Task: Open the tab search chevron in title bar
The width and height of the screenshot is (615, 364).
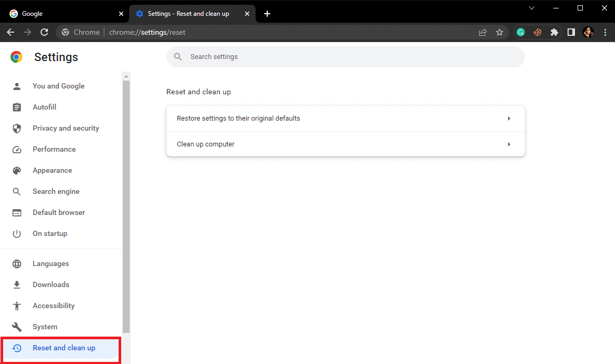Action: click(531, 8)
